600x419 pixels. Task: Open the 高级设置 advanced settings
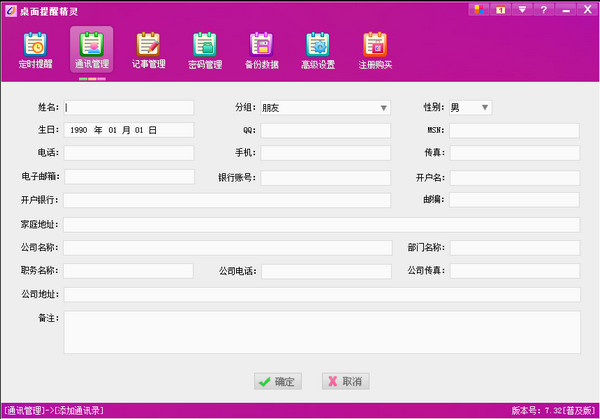pos(318,50)
